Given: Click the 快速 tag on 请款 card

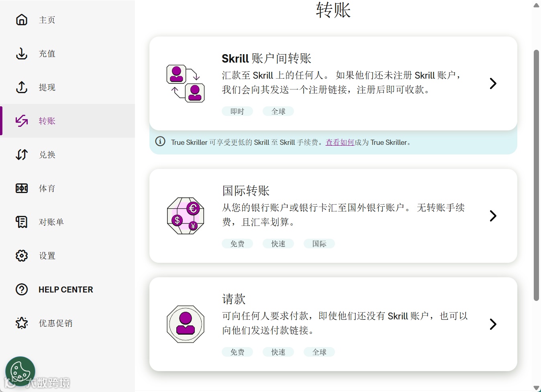Looking at the screenshot, I should pyautogui.click(x=278, y=352).
